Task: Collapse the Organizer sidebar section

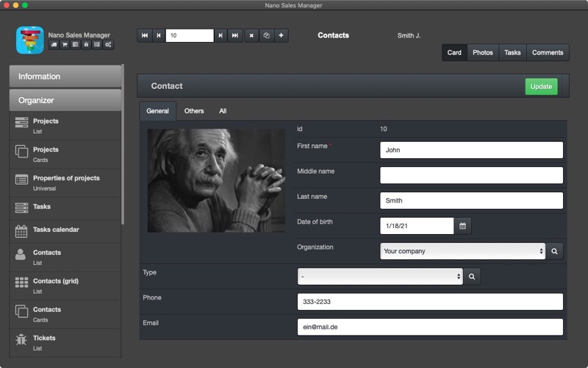Action: coord(65,100)
